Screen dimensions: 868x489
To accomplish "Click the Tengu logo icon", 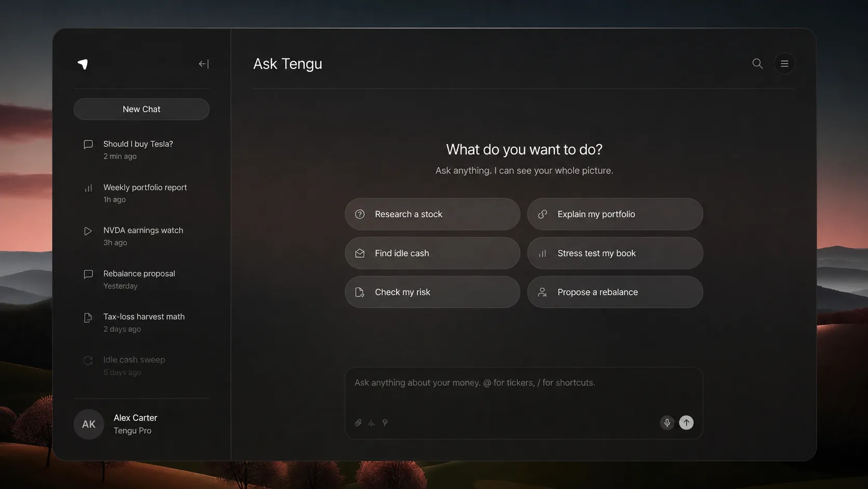I will [83, 64].
